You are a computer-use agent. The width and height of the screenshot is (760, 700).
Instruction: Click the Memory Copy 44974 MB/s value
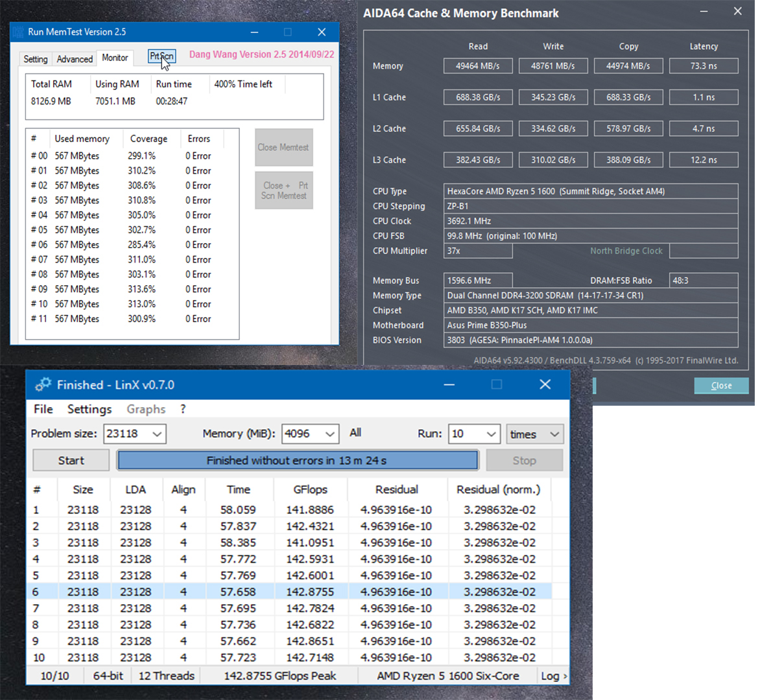point(628,66)
